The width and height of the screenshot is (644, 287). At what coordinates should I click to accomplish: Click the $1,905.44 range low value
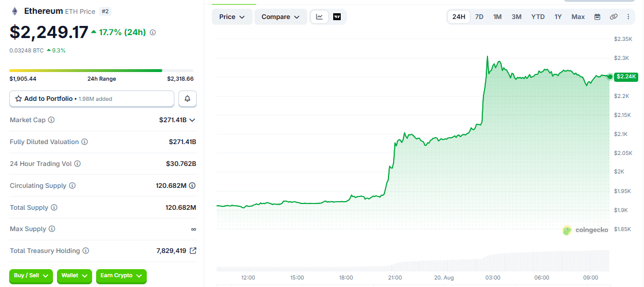[x=22, y=79]
